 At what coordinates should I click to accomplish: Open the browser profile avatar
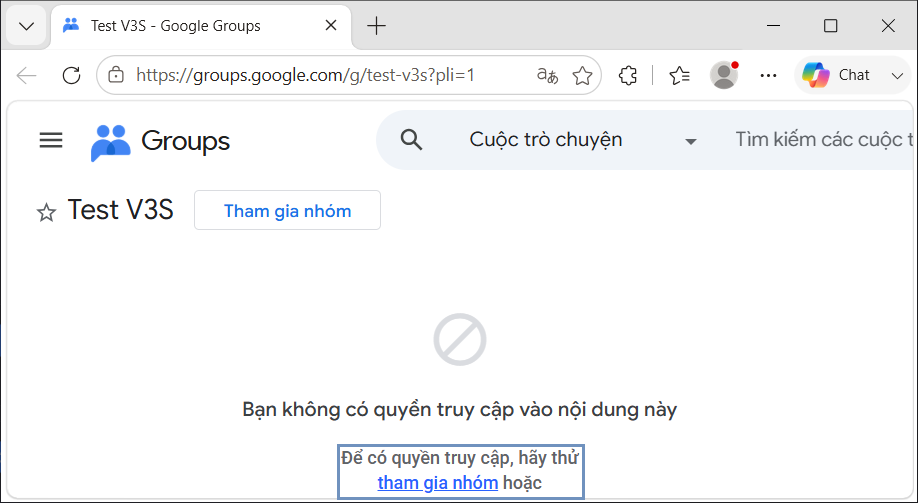724,75
